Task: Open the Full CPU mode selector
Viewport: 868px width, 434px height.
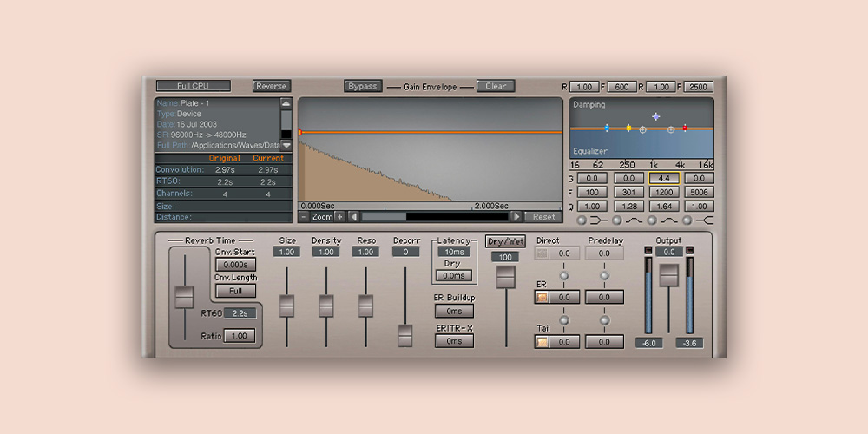Action: tap(194, 86)
